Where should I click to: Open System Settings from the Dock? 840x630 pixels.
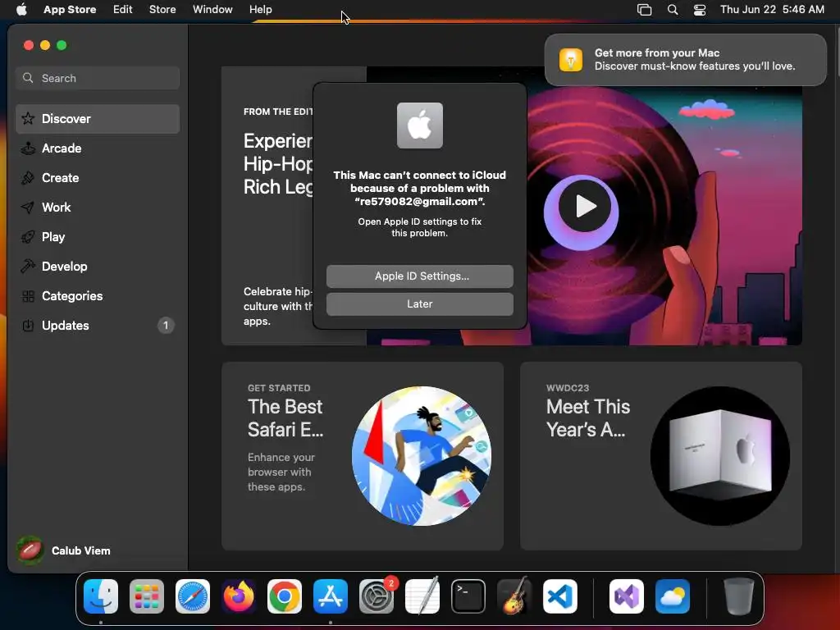[x=376, y=596]
